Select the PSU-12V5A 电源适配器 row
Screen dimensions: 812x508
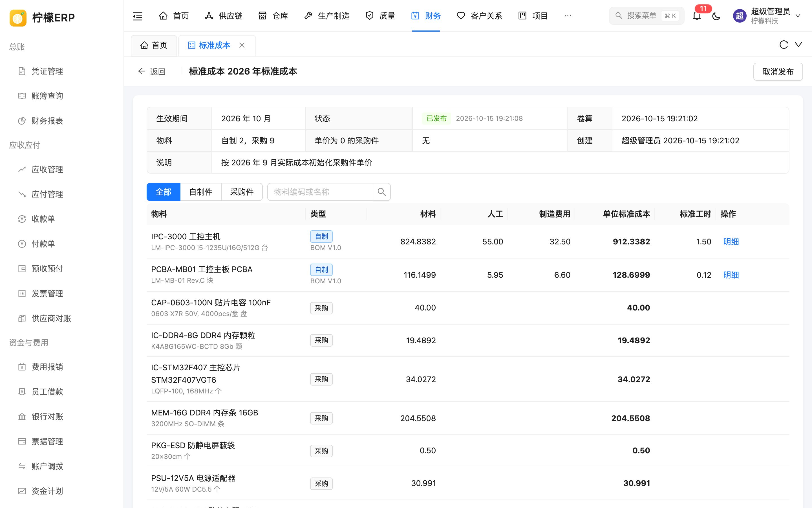[468, 483]
